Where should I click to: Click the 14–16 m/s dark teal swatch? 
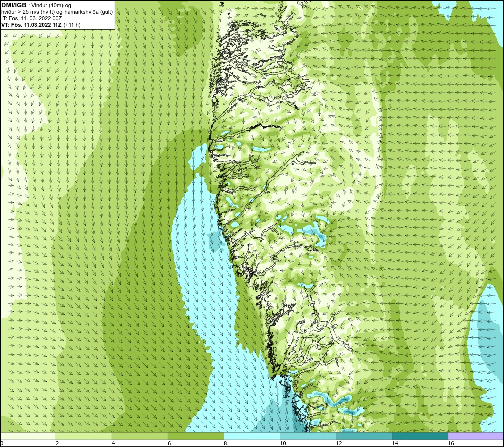point(420,436)
